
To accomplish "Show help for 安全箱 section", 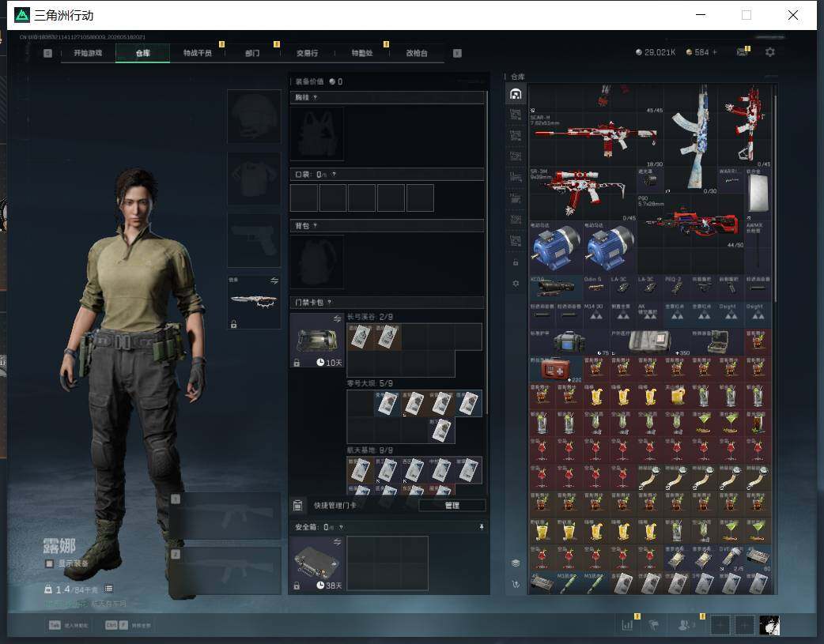I will pos(341,527).
